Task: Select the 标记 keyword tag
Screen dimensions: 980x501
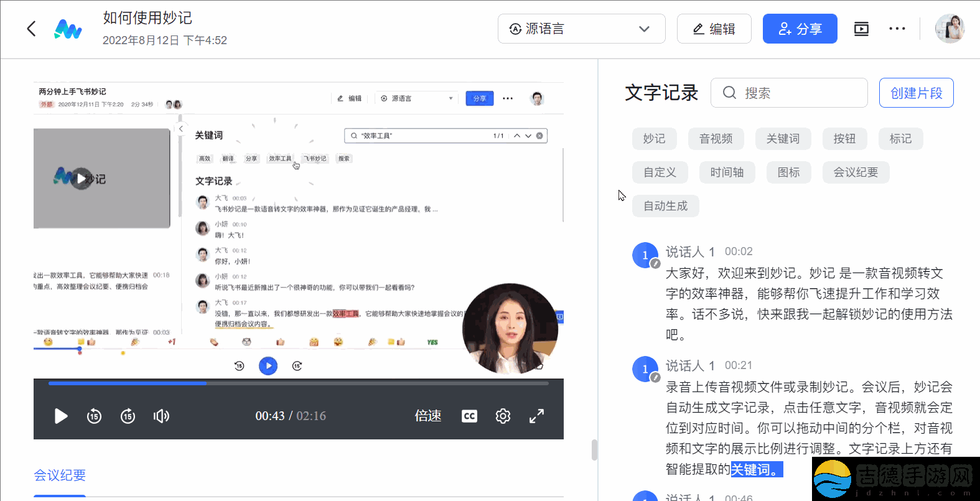Action: tap(900, 139)
